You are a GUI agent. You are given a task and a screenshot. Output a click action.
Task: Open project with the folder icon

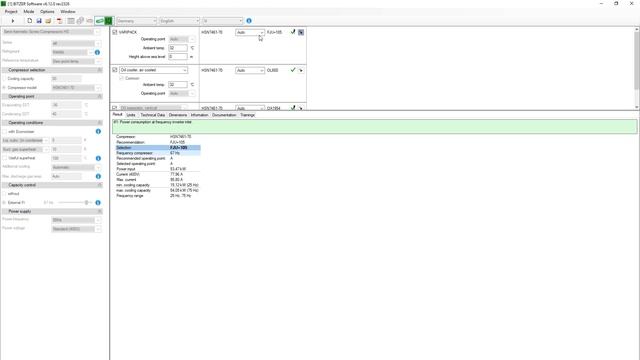pos(48,21)
